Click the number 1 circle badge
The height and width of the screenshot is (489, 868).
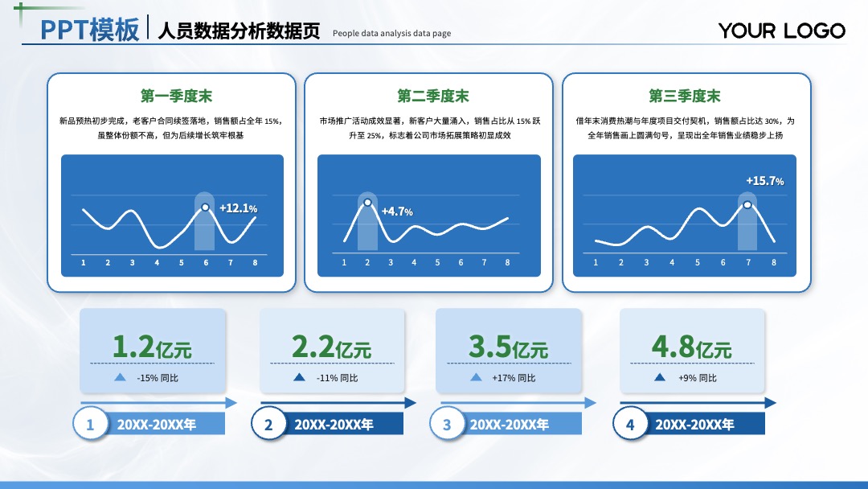(x=90, y=424)
